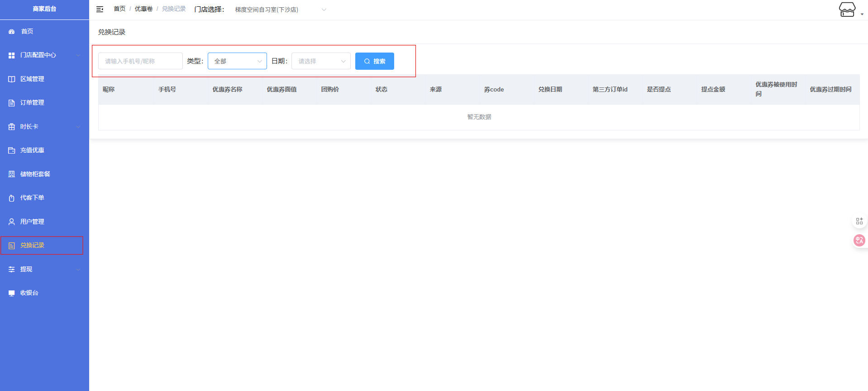Go to 订单管理 menu item
The width and height of the screenshot is (868, 391).
(x=44, y=102)
